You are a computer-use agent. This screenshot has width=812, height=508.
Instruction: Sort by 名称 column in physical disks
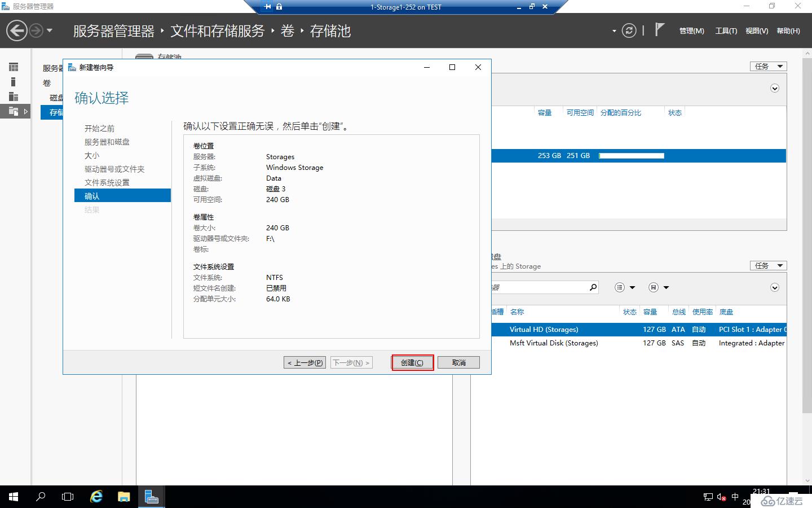[x=517, y=312]
